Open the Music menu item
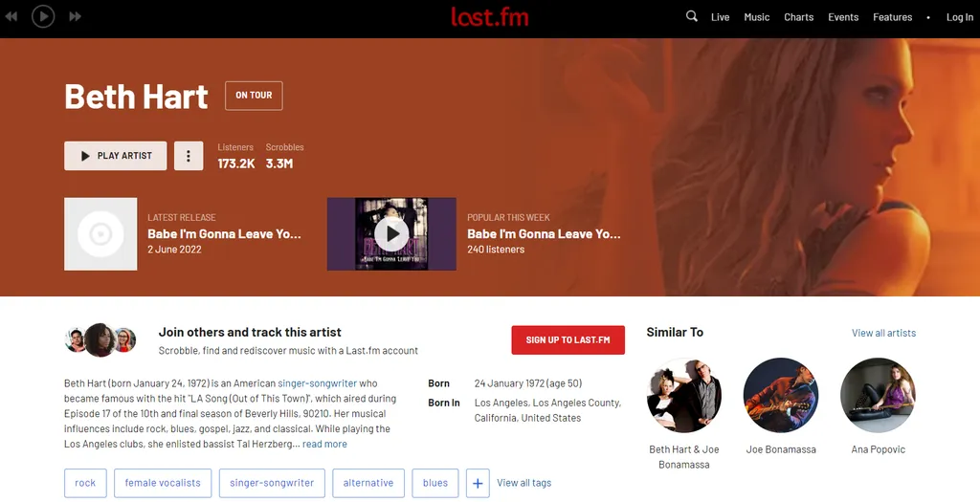This screenshot has width=980, height=502. [x=756, y=17]
